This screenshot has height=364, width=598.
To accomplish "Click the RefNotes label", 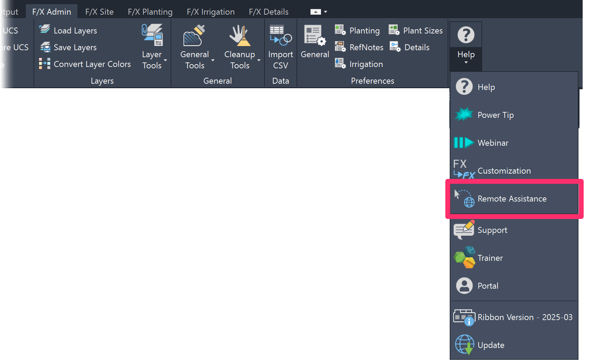I will [366, 47].
